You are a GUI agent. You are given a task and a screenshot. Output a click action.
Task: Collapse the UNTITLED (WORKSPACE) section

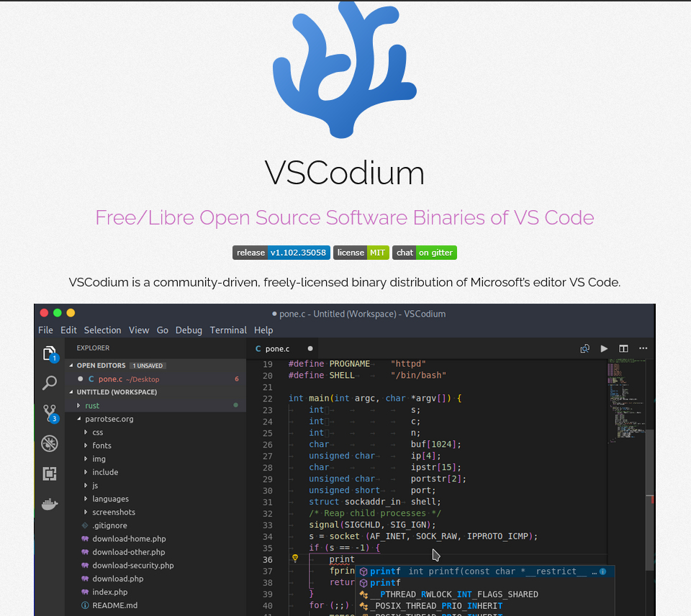coord(71,391)
